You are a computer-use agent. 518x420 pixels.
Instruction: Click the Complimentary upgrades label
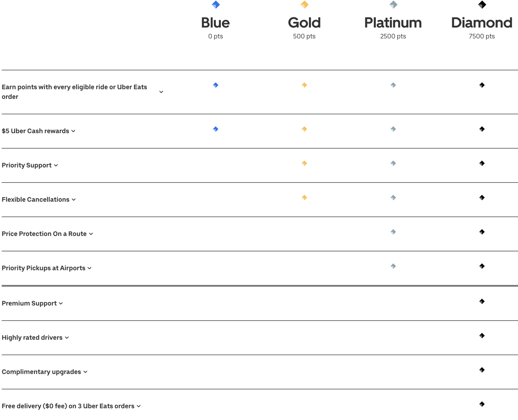pos(41,372)
